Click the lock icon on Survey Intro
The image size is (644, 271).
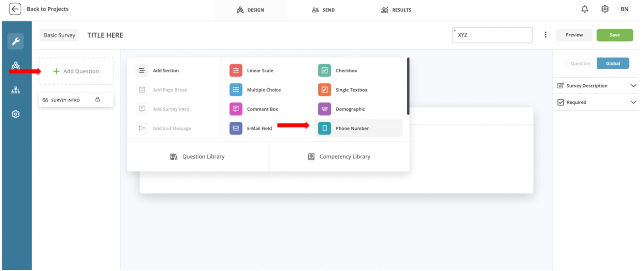[98, 99]
